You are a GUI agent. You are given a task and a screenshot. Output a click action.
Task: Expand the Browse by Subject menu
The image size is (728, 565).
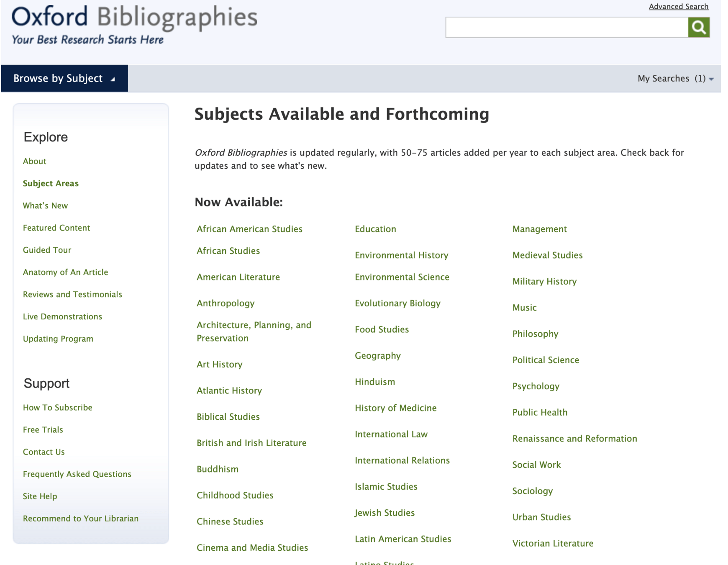(x=64, y=78)
